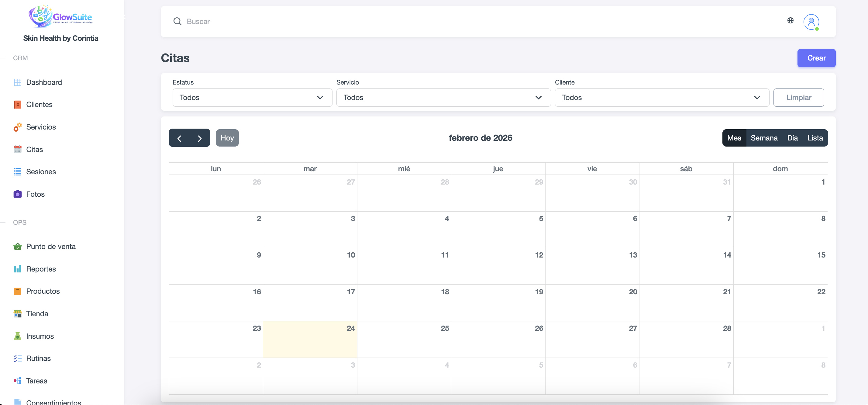Open Punto de venta basket icon
Image resolution: width=868 pixels, height=405 pixels.
pyautogui.click(x=18, y=247)
